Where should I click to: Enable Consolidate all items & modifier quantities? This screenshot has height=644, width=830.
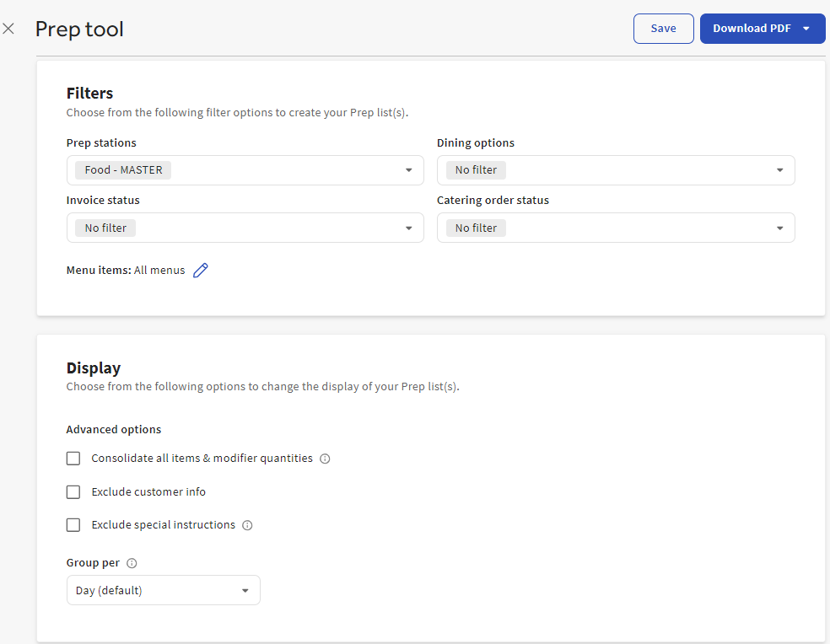point(73,459)
